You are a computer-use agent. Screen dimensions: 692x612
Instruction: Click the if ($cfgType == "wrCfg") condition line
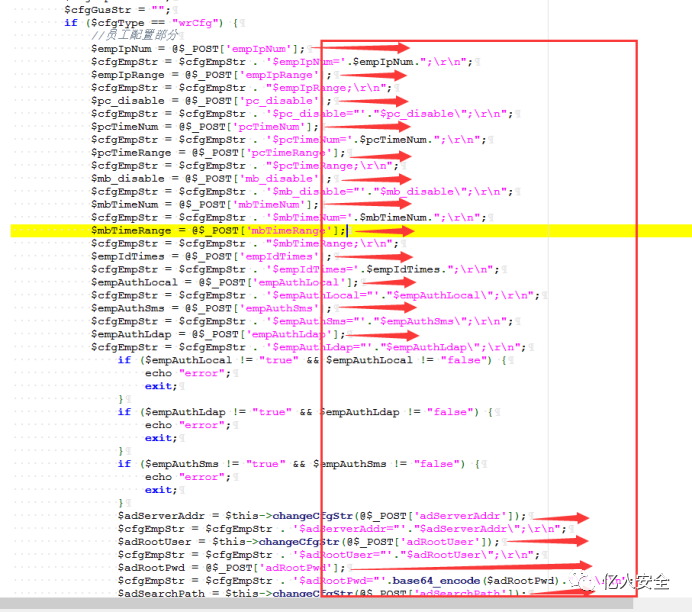coord(151,23)
